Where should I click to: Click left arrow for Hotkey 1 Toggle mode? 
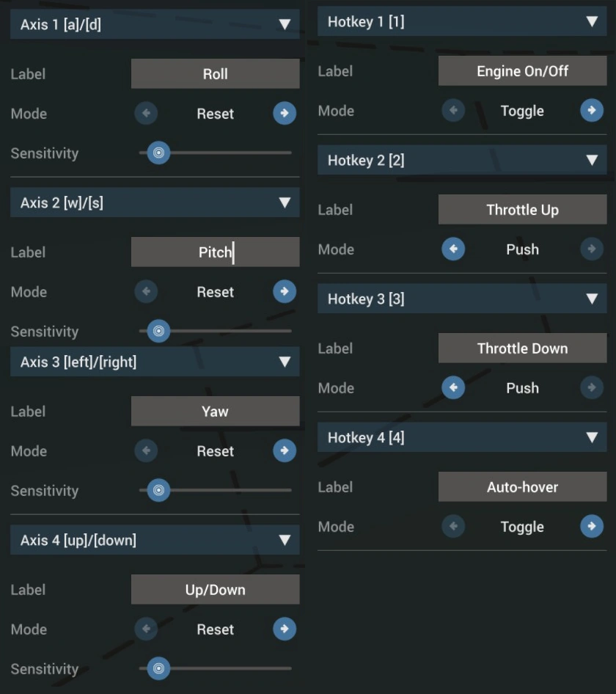[x=453, y=111]
